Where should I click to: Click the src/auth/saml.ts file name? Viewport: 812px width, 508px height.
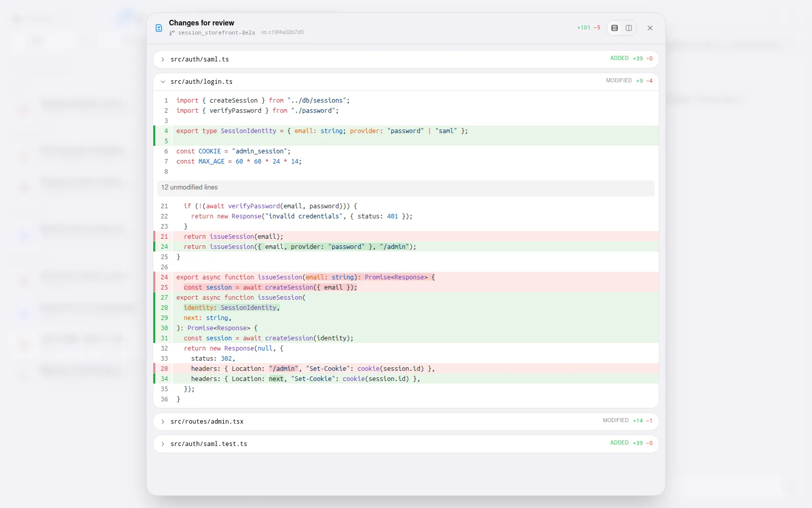click(199, 59)
